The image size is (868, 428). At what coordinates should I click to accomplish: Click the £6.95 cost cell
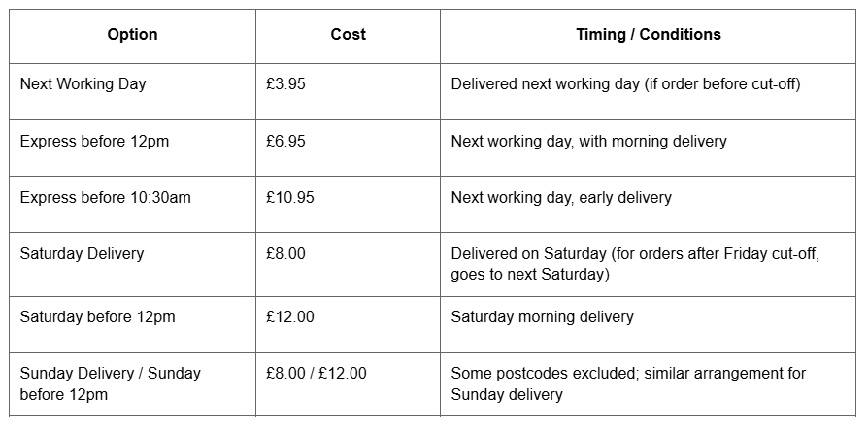[x=286, y=142]
